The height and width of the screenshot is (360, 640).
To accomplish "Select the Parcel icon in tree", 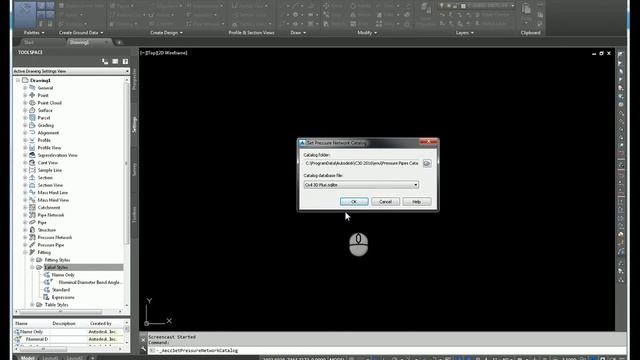I will pyautogui.click(x=32, y=118).
